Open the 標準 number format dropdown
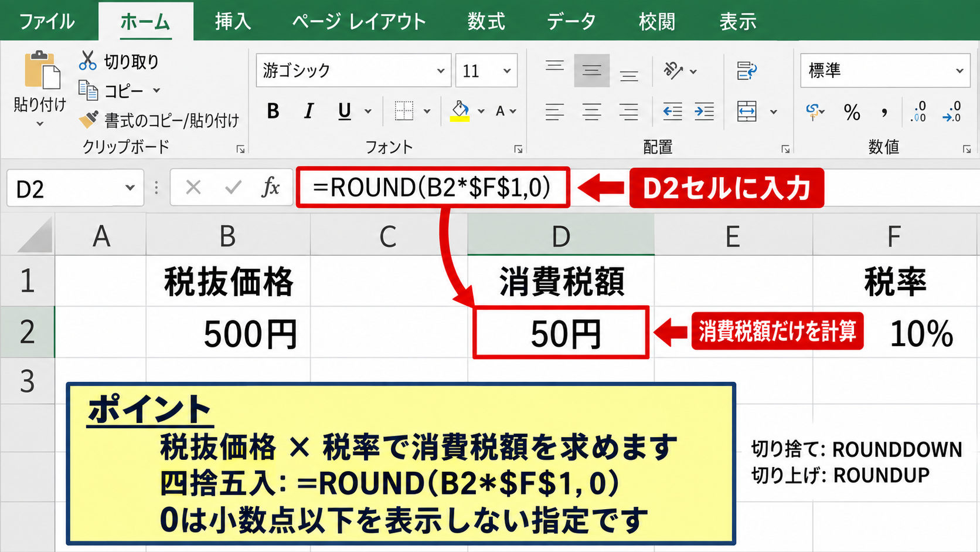Viewport: 980px width, 552px height. click(x=959, y=70)
